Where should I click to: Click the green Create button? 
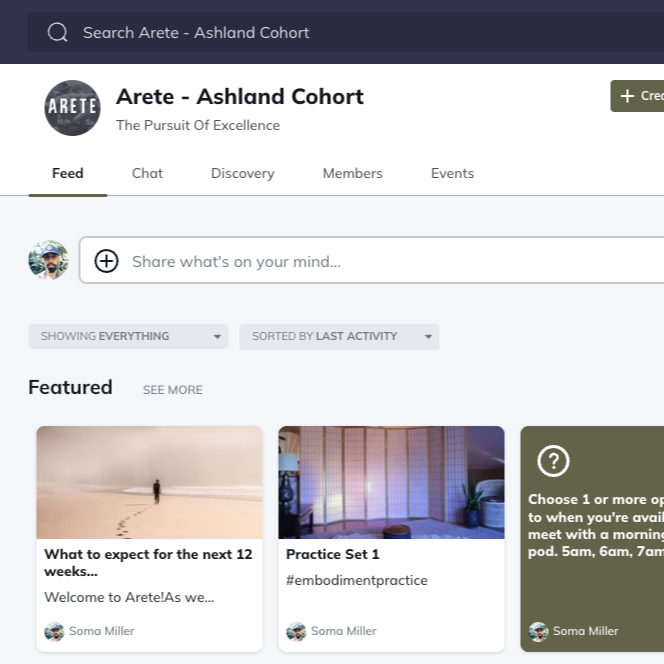click(637, 96)
